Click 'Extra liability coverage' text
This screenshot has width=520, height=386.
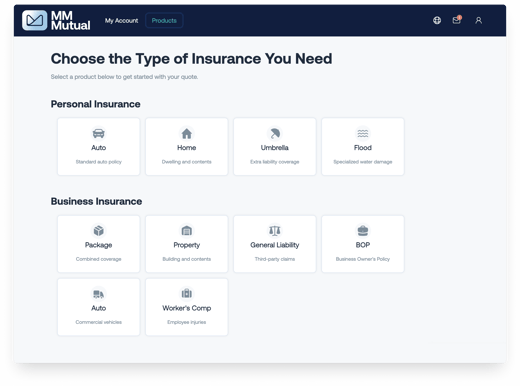pyautogui.click(x=275, y=162)
